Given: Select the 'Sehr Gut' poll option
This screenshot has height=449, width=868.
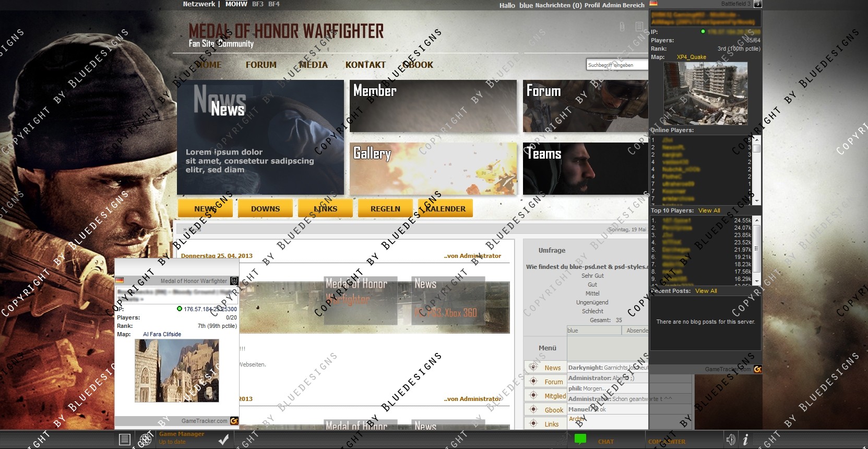Looking at the screenshot, I should (592, 276).
